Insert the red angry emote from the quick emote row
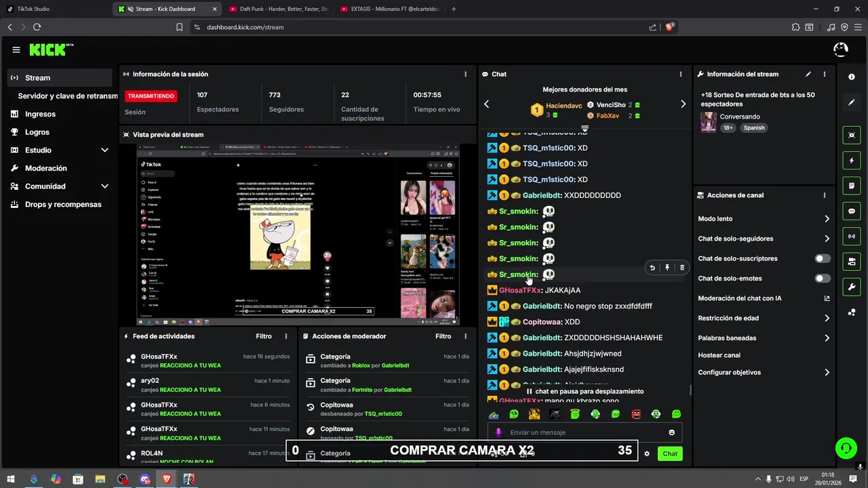 click(x=636, y=414)
